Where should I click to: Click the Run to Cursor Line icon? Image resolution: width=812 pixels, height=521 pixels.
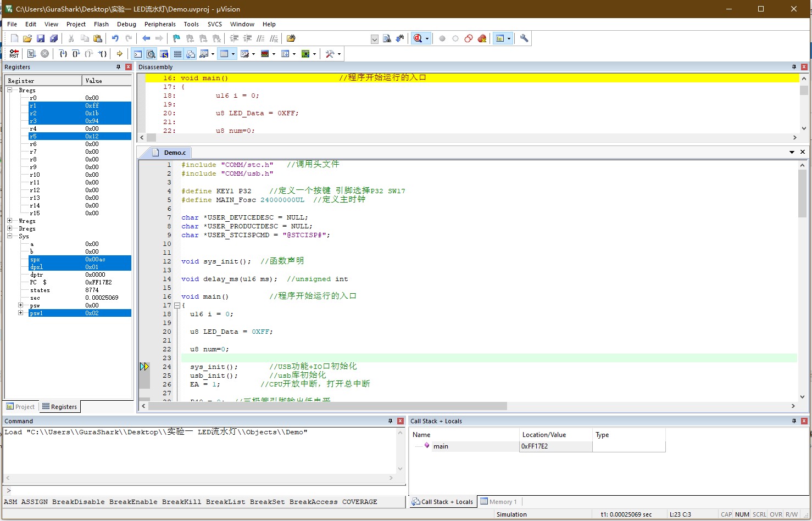pos(103,54)
